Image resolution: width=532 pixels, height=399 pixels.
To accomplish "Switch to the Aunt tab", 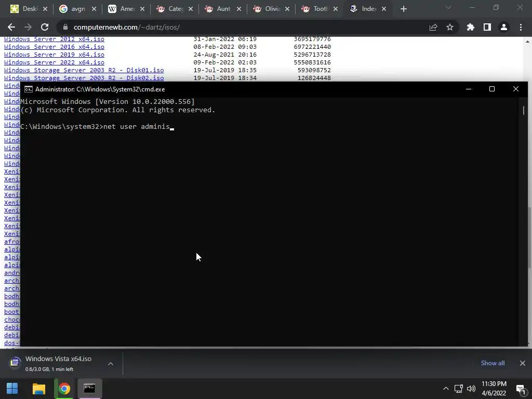I will [x=222, y=9].
